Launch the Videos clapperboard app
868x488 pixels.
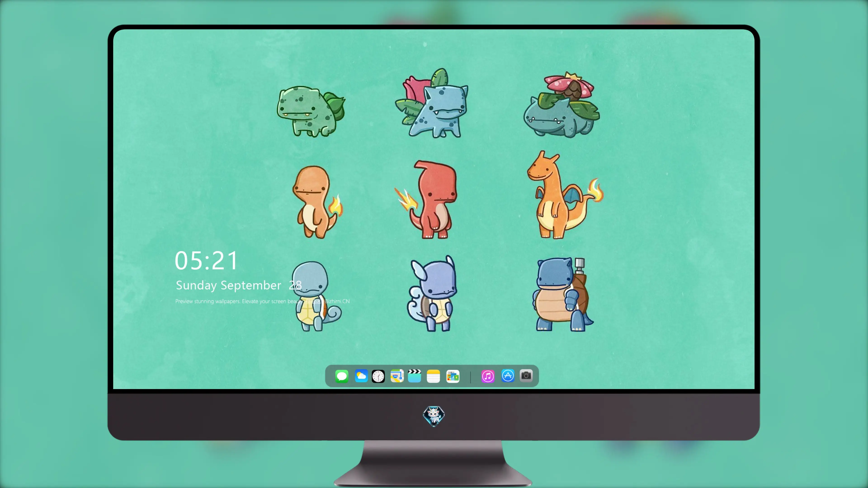point(415,376)
